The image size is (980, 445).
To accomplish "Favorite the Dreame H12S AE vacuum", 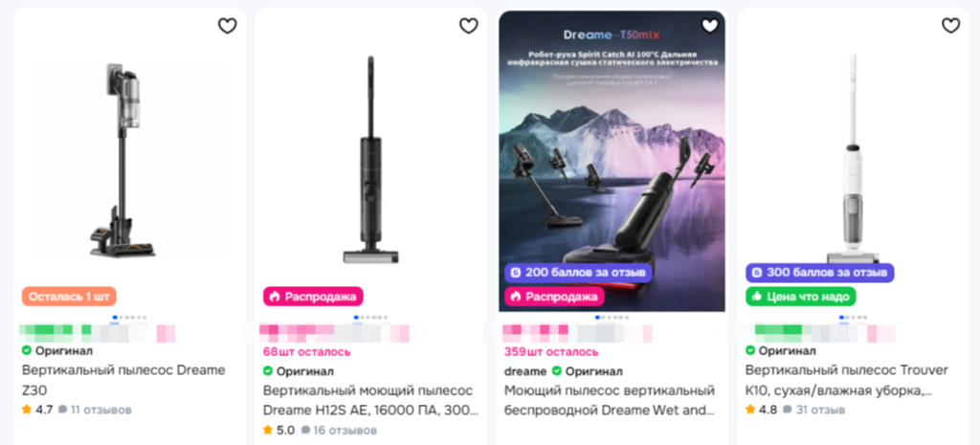I will (x=469, y=26).
